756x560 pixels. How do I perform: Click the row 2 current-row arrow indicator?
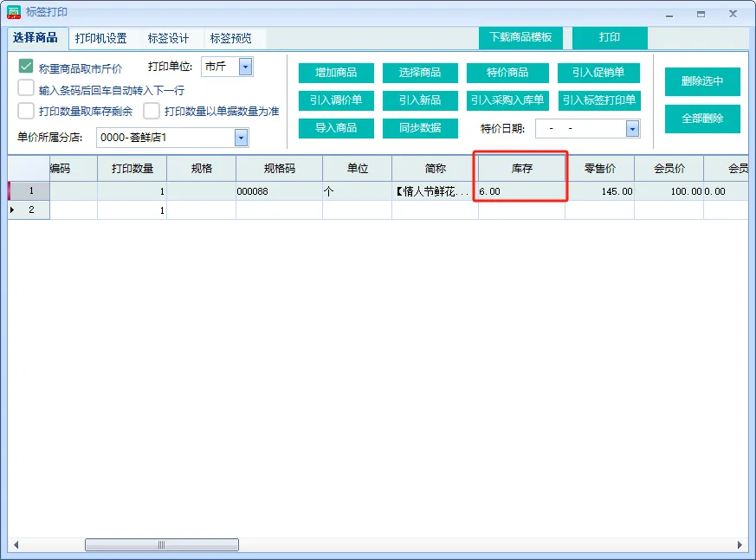[12, 209]
